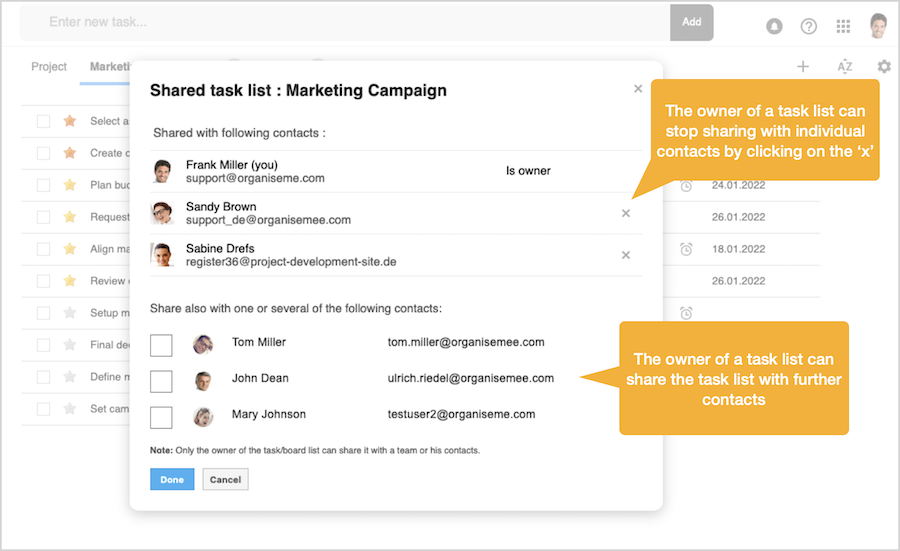Select Mary Johnson's checkbox
This screenshot has height=551, width=900.
(x=161, y=417)
